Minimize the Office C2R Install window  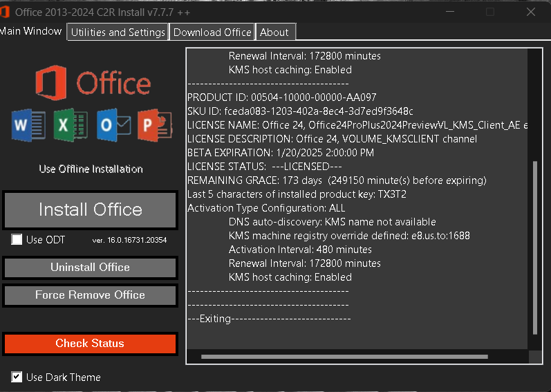click(x=450, y=12)
